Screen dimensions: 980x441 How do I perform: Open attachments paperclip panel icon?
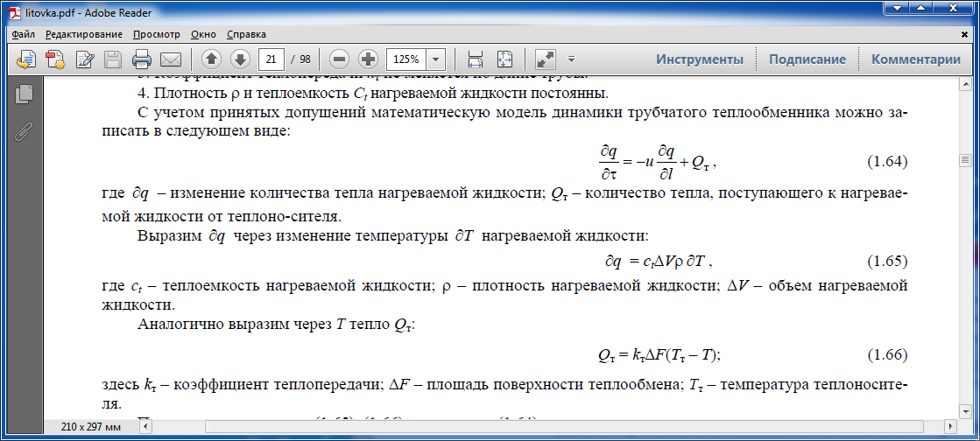click(x=24, y=131)
